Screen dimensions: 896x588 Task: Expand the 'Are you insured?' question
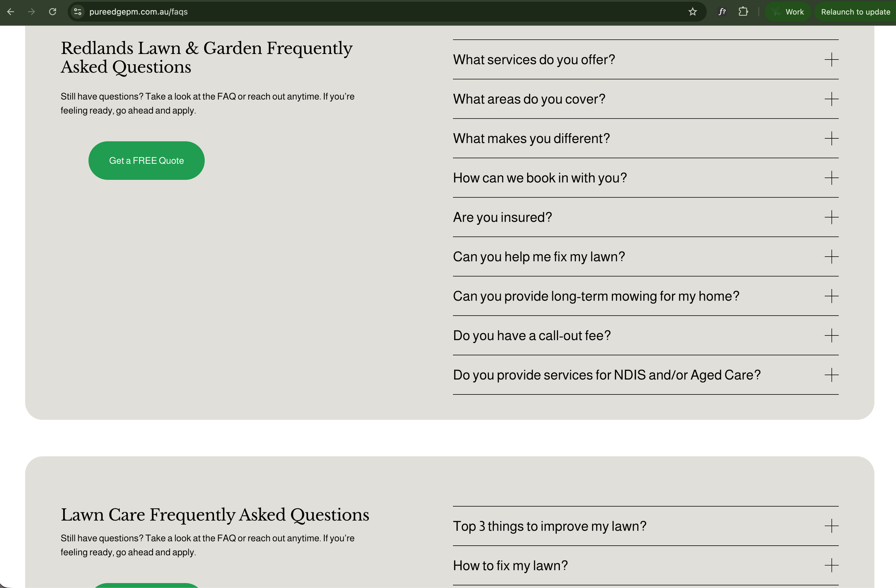[x=831, y=217]
